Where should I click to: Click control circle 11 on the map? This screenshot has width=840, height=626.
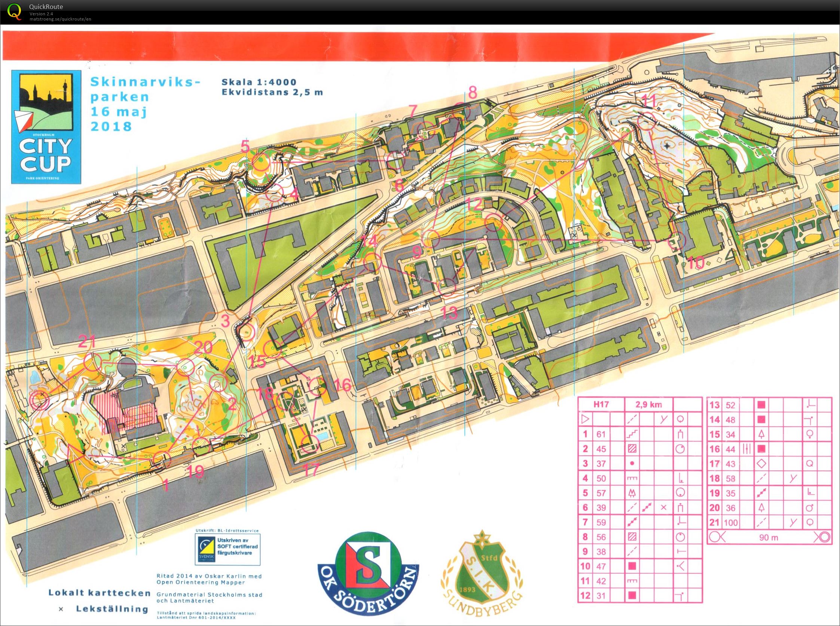pos(646,121)
